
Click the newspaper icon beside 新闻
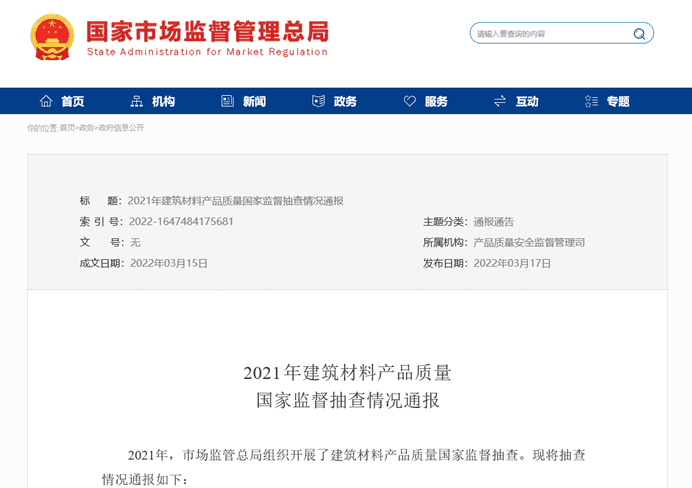pos(227,101)
